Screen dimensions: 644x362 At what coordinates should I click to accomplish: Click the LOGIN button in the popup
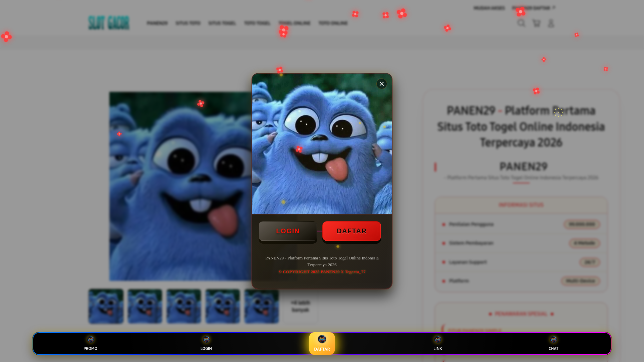pyautogui.click(x=288, y=231)
